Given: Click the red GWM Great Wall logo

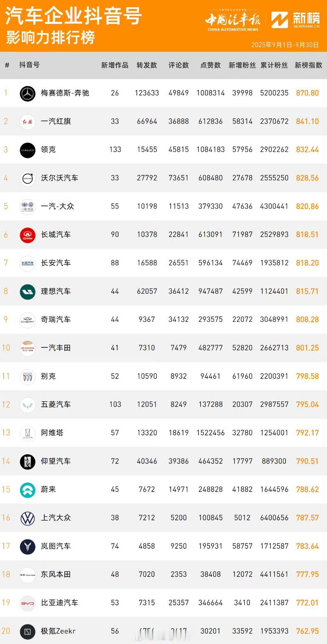Looking at the screenshot, I should pyautogui.click(x=28, y=235).
